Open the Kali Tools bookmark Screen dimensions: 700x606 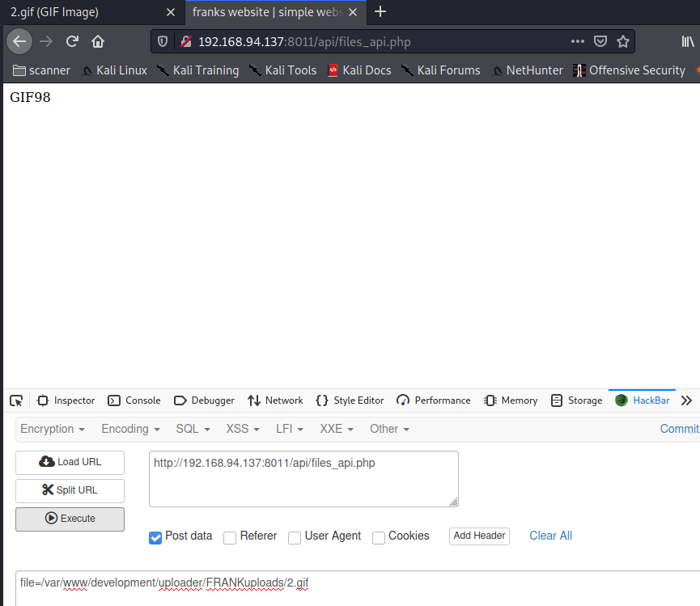(x=282, y=70)
